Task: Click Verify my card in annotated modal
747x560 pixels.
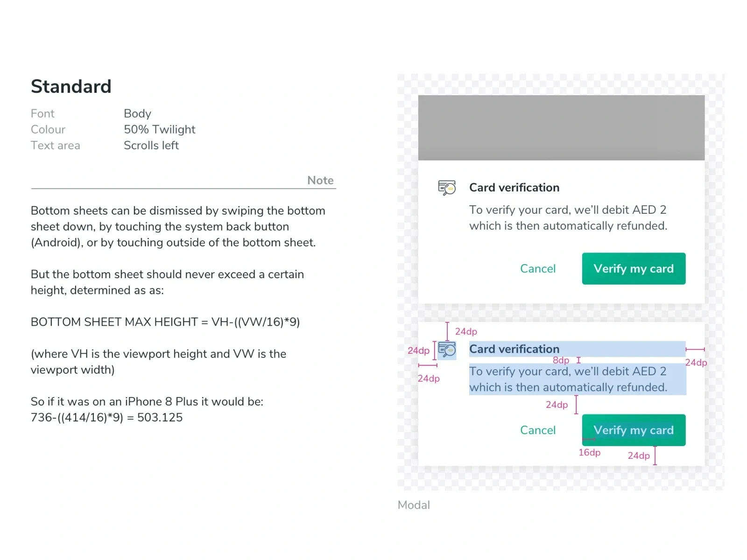Action: [x=634, y=430]
